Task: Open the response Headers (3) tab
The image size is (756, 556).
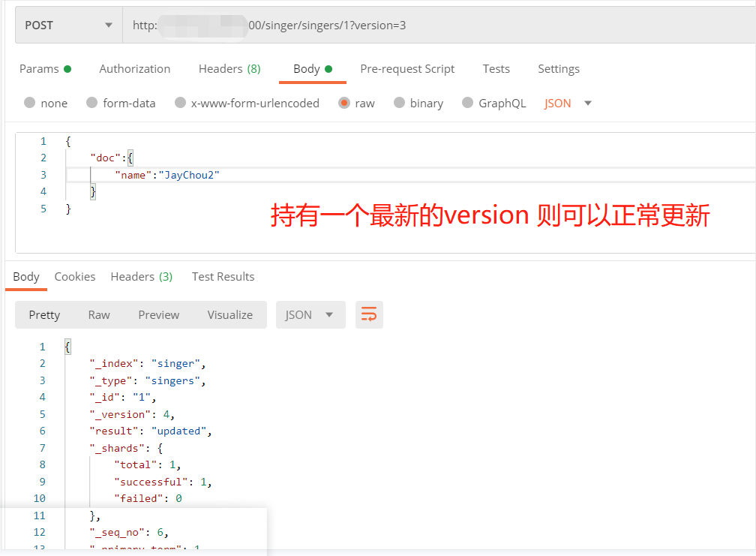Action: tap(141, 277)
